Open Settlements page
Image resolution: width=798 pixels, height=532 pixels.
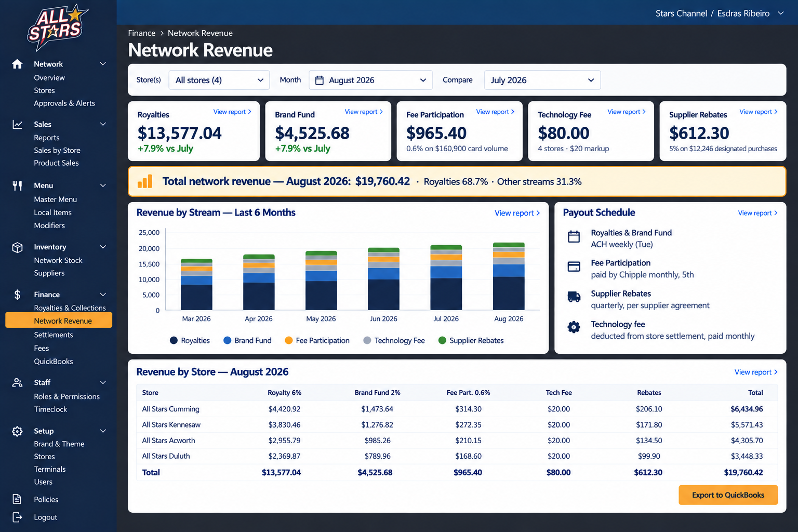(x=54, y=335)
